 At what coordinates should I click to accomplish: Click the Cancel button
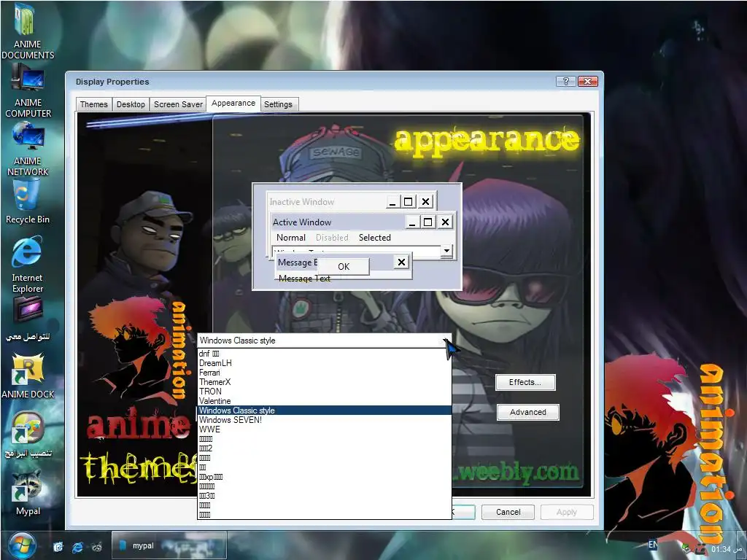click(x=508, y=512)
